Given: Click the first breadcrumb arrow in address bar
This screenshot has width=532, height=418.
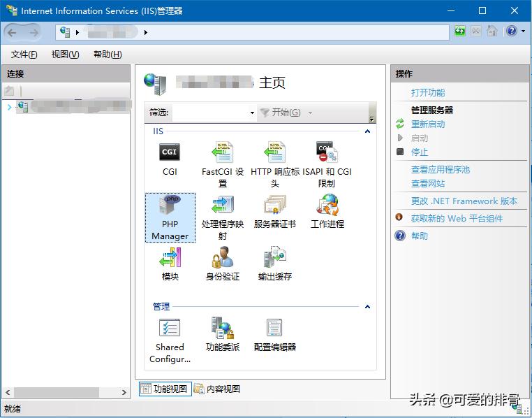Looking at the screenshot, I should coord(77,33).
